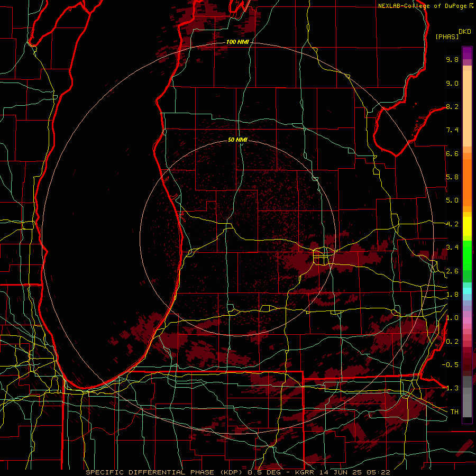Click the 9.8 scale value
This screenshot has width=476, height=476.
click(452, 59)
